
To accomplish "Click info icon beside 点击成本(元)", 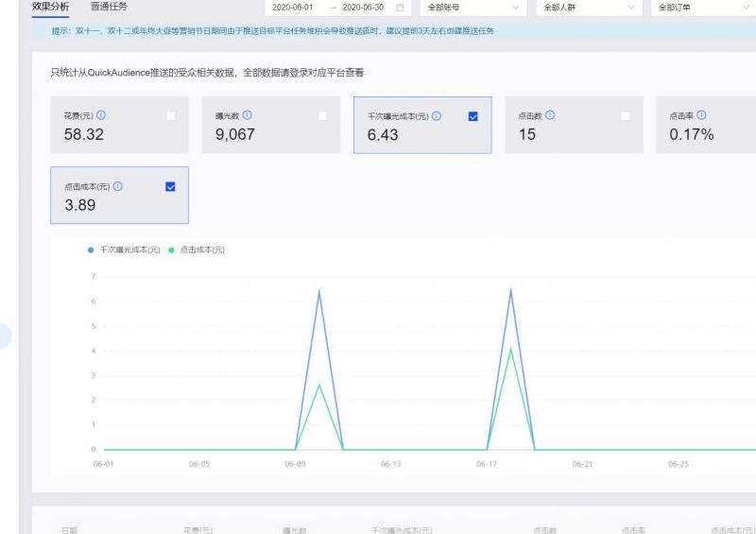I will point(118,186).
